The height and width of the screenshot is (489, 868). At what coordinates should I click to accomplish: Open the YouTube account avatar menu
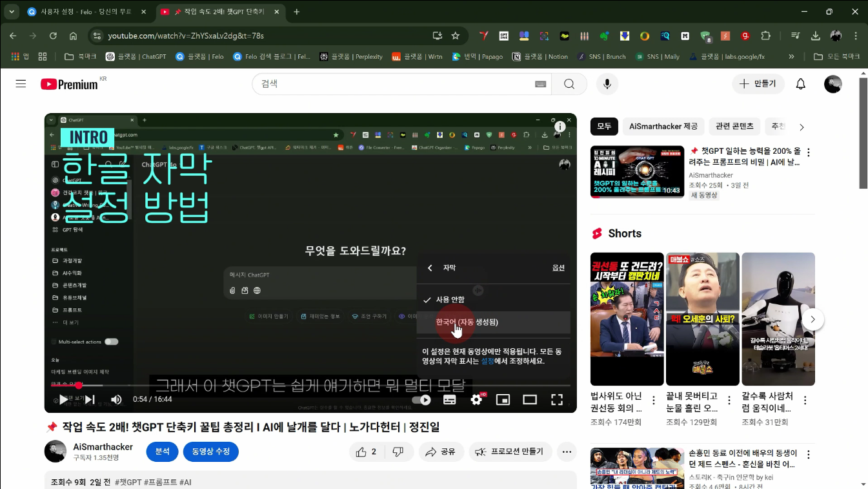pyautogui.click(x=833, y=84)
